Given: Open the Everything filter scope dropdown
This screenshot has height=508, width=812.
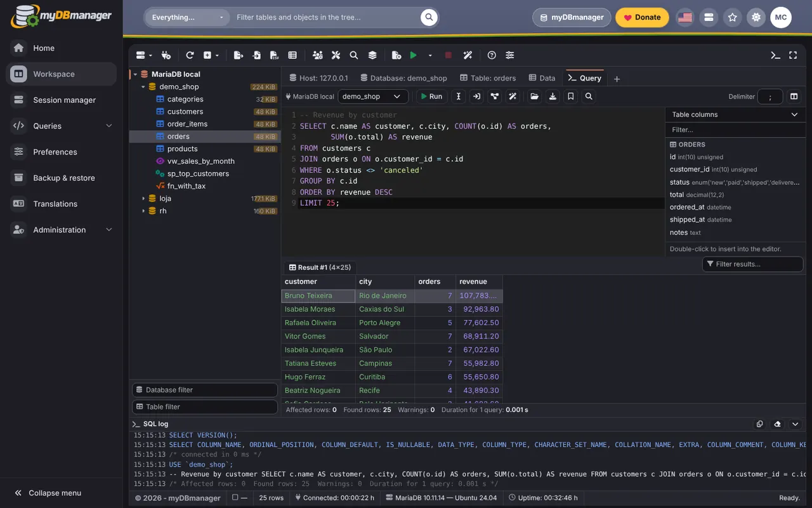Looking at the screenshot, I should [x=188, y=18].
